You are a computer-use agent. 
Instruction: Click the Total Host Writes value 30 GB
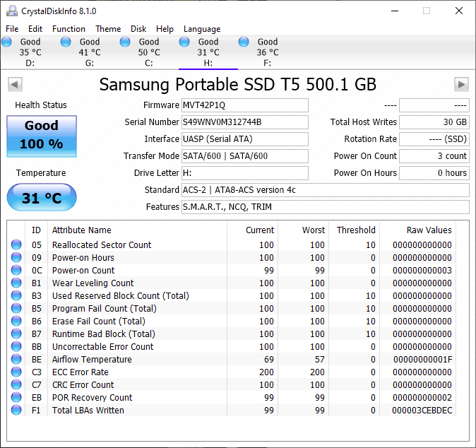(x=434, y=122)
